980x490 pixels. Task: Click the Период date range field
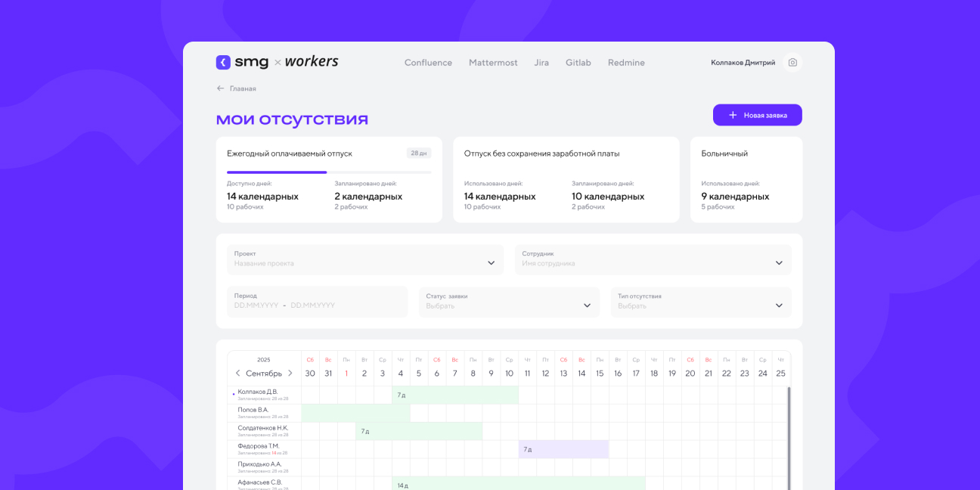317,302
